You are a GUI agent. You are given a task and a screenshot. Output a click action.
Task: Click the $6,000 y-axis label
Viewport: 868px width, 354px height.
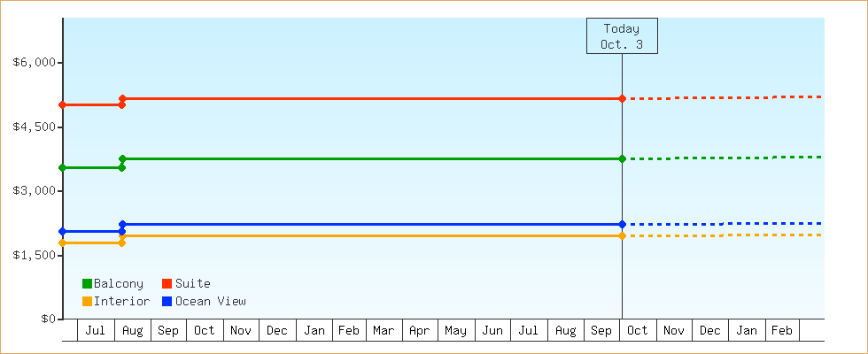point(35,63)
